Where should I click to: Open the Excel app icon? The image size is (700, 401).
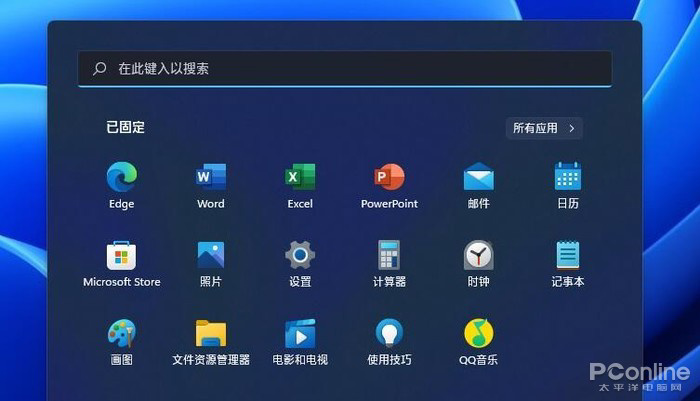[300, 177]
